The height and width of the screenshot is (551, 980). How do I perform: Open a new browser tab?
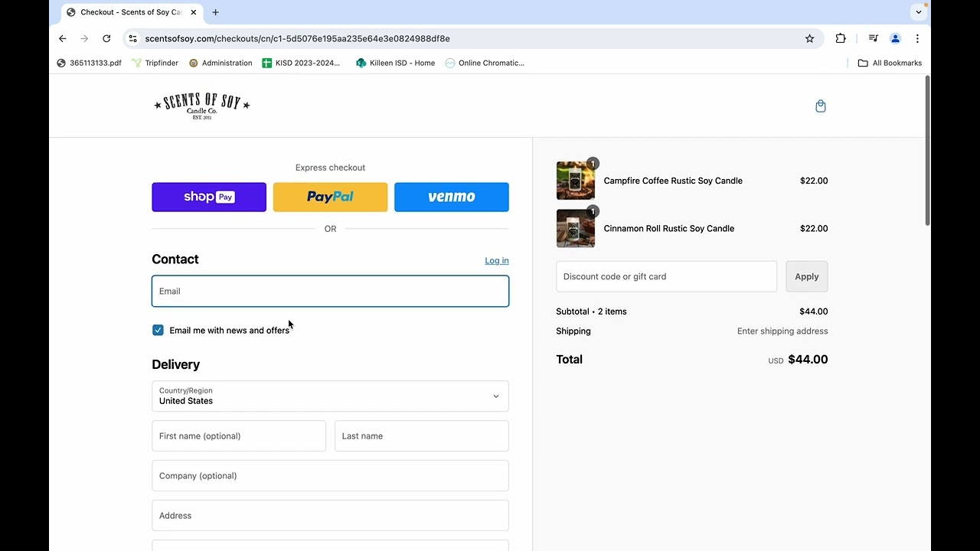(215, 12)
